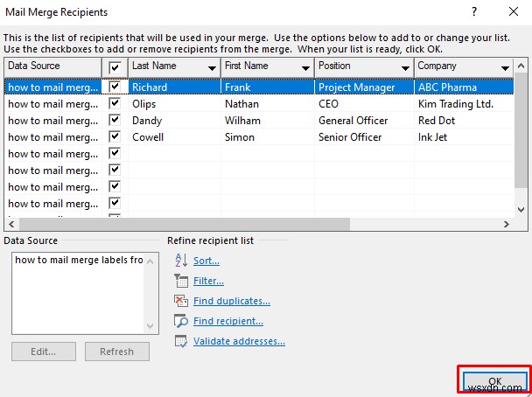
Task: Click the Edit... button
Action: [x=44, y=352]
